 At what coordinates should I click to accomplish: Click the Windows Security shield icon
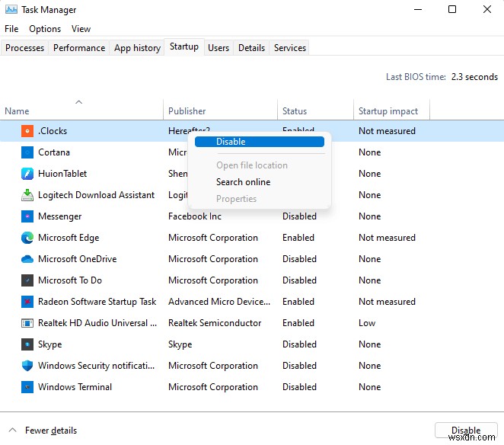coord(27,366)
